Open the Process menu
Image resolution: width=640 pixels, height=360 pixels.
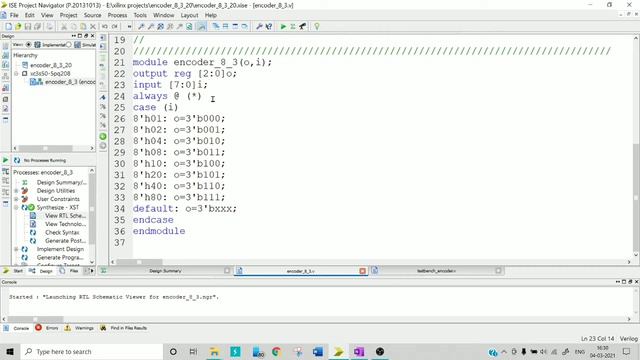click(117, 15)
